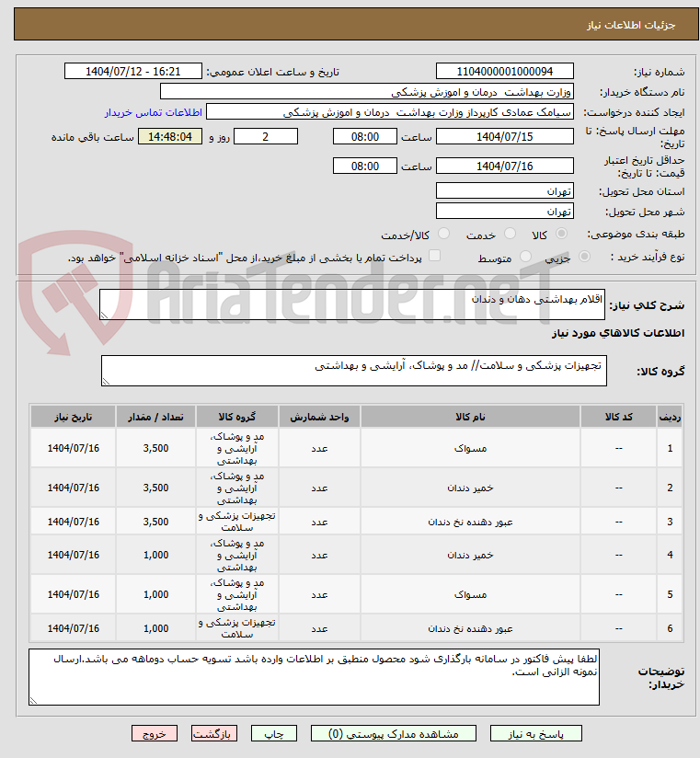Click the remaining days field showing 2
This screenshot has width=700, height=758.
[x=266, y=136]
